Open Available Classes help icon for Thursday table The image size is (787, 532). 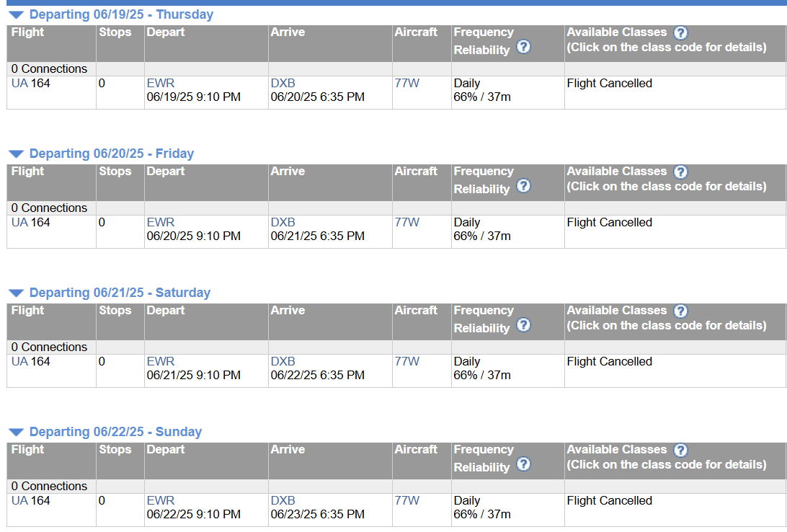(680, 32)
